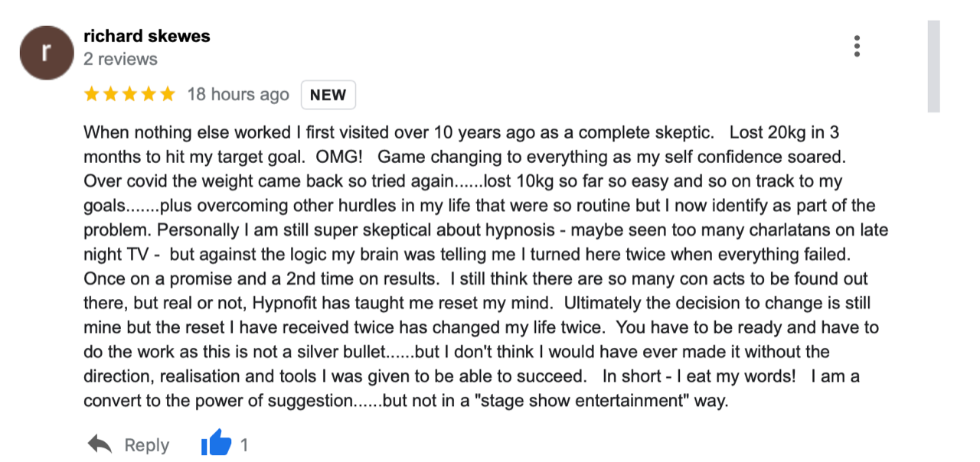Click the "18 hours ago" timestamp

[x=238, y=95]
